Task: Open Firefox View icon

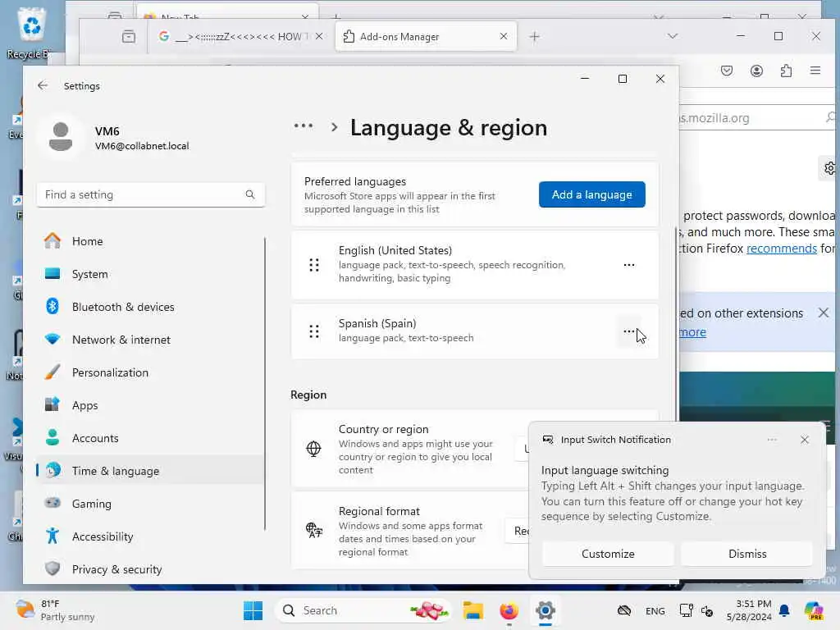Action: 129,36
